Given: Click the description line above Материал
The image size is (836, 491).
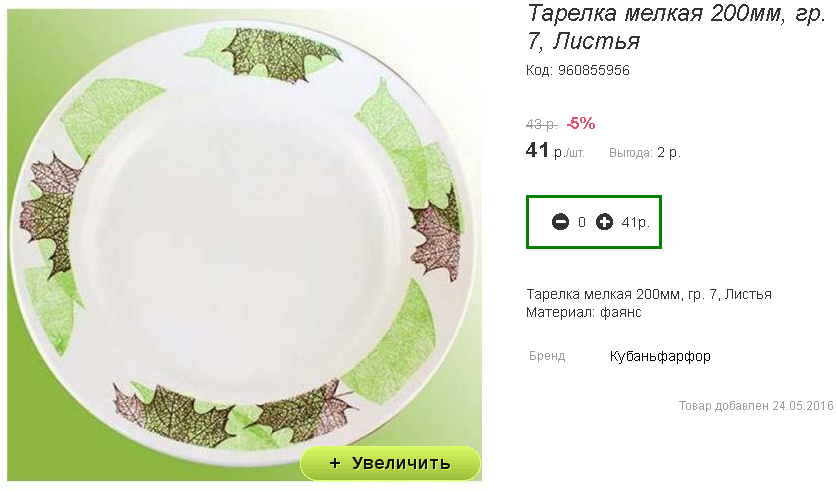Looking at the screenshot, I should 649,294.
